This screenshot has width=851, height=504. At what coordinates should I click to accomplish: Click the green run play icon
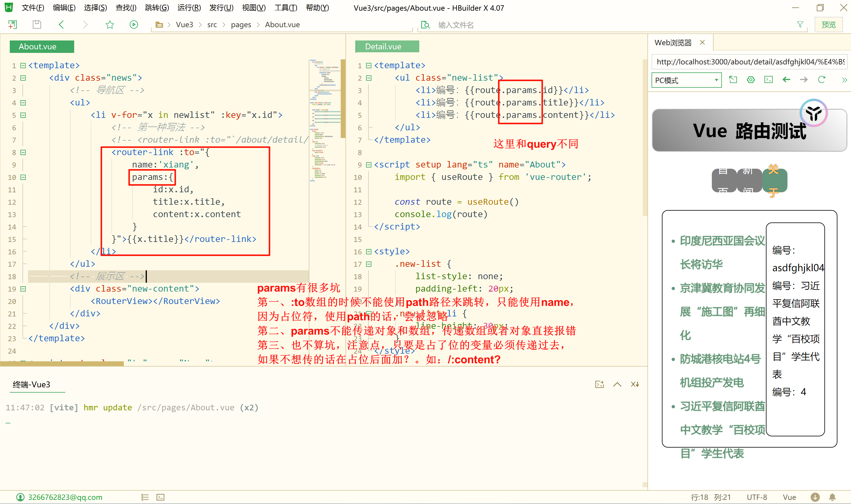[x=134, y=25]
